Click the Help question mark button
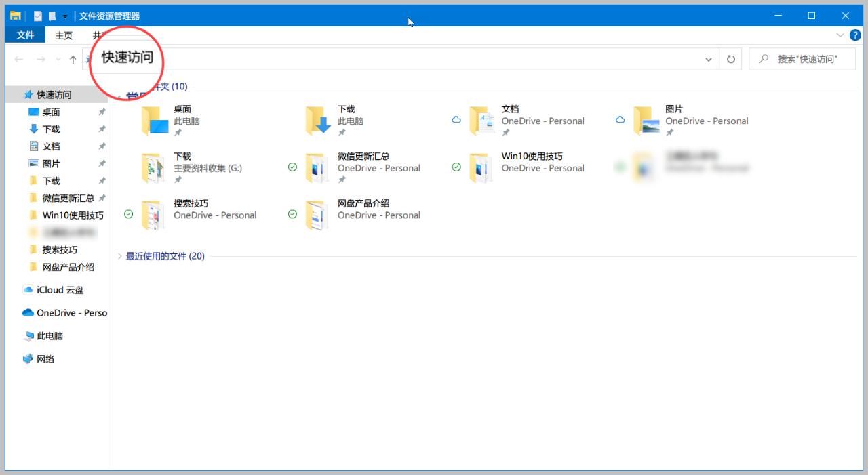 point(855,35)
